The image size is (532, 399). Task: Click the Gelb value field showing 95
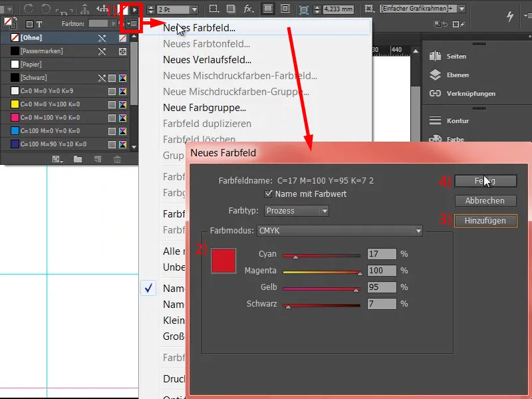382,287
